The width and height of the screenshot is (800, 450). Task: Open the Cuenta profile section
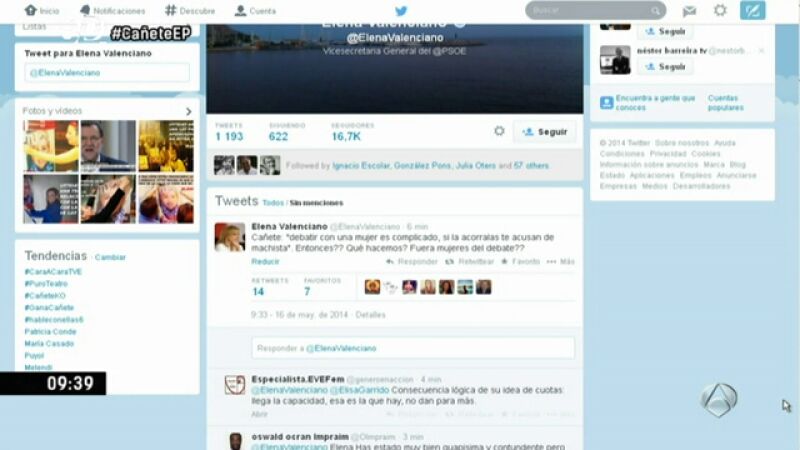255,11
